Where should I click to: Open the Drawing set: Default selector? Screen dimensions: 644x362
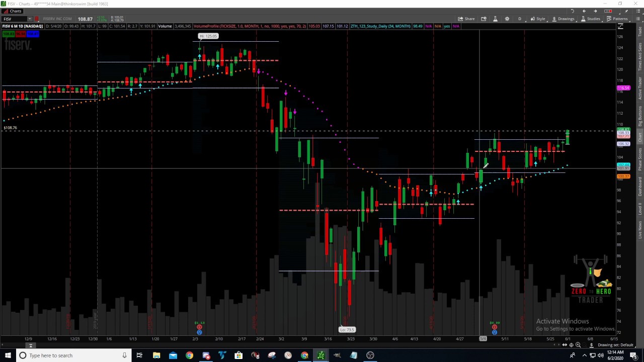point(615,345)
